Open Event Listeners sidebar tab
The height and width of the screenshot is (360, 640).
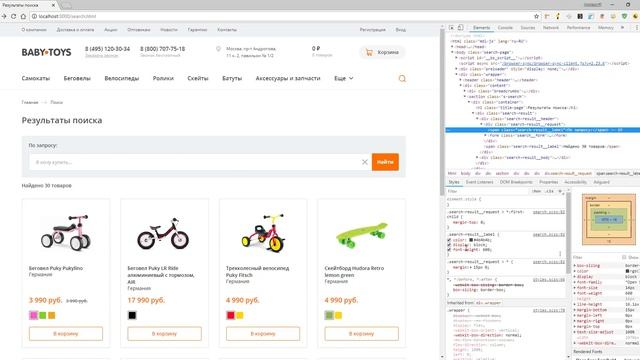tap(480, 182)
